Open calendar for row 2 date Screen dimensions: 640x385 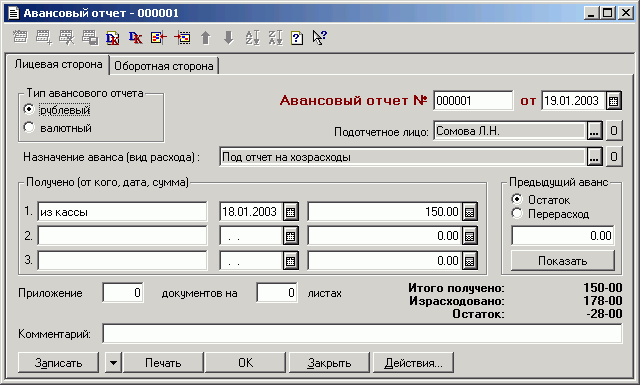pos(290,236)
